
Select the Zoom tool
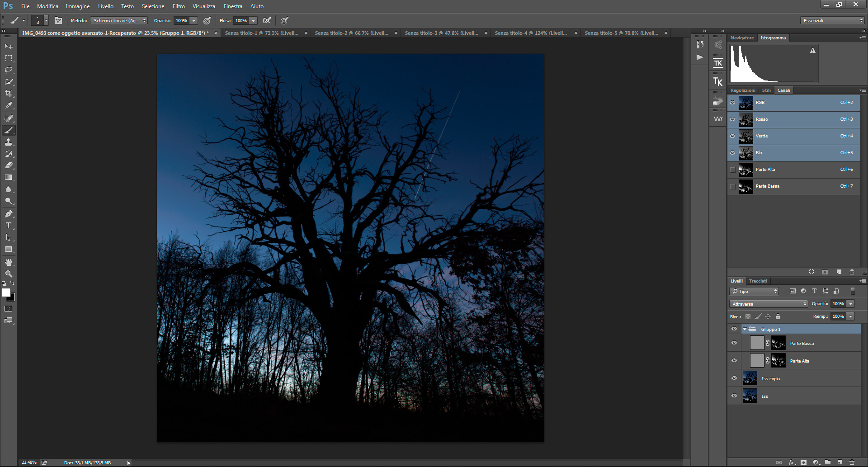click(9, 274)
